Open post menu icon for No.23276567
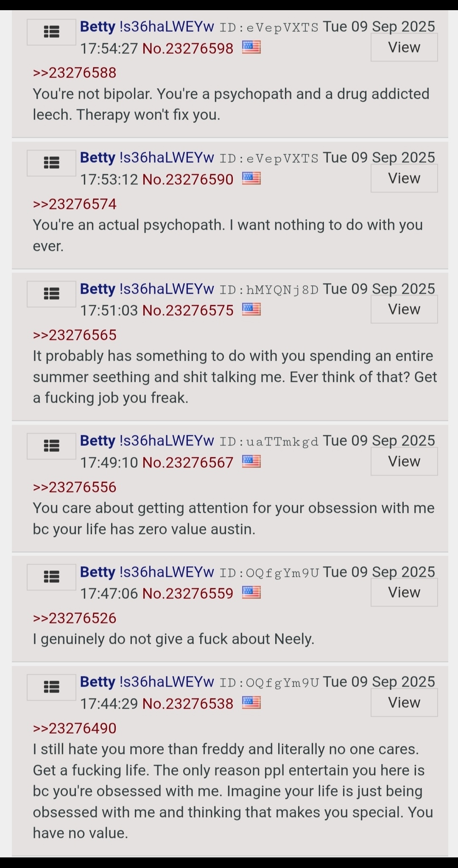This screenshot has width=458, height=868. point(51,446)
